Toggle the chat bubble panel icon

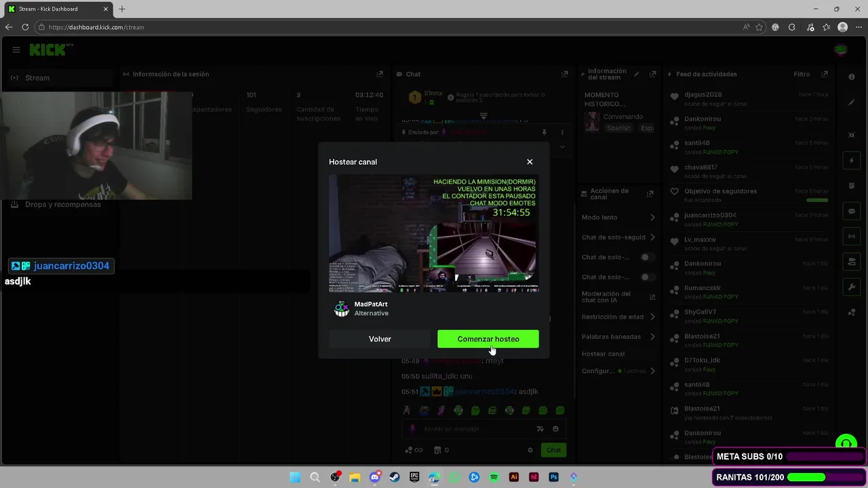click(852, 211)
